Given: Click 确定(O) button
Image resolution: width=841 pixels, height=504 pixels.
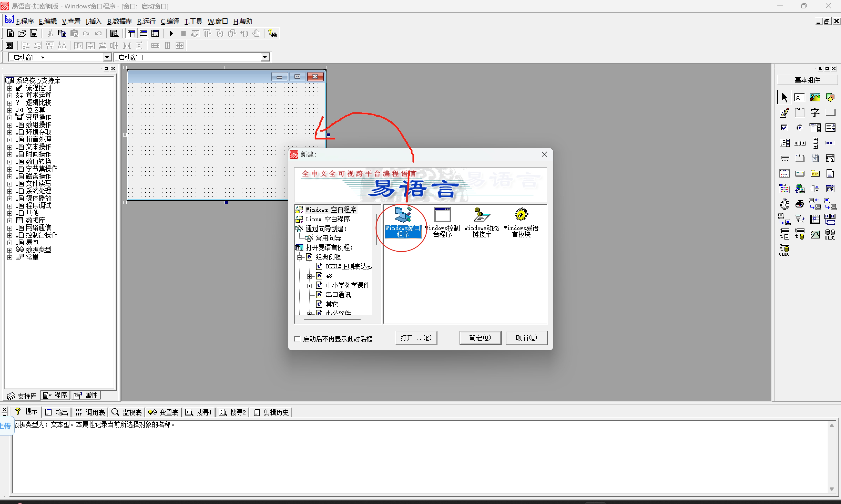Looking at the screenshot, I should [x=480, y=338].
